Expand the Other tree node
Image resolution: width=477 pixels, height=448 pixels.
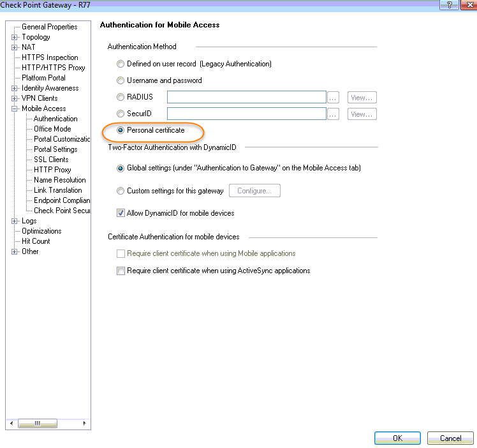tap(14, 251)
